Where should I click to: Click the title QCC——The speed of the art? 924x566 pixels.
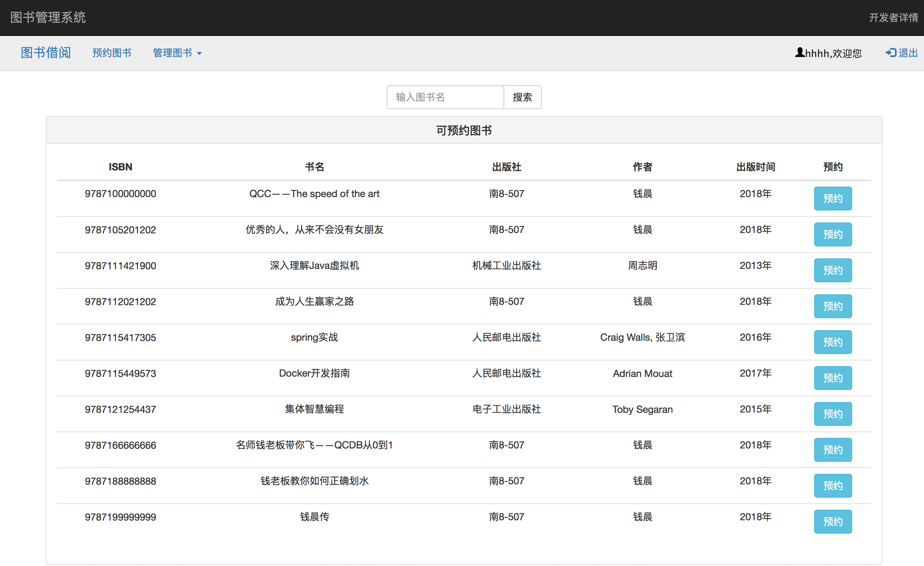[x=314, y=194]
